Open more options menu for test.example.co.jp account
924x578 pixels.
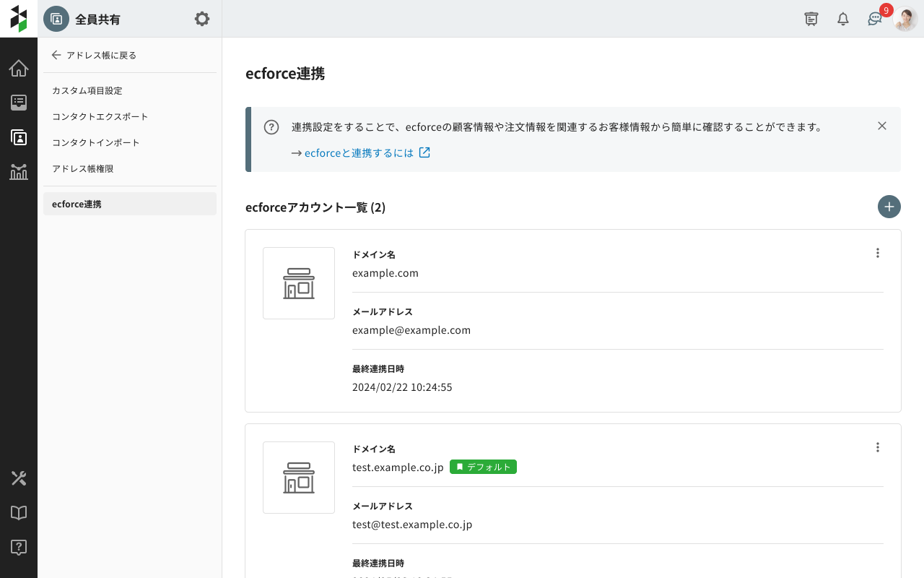[878, 447]
